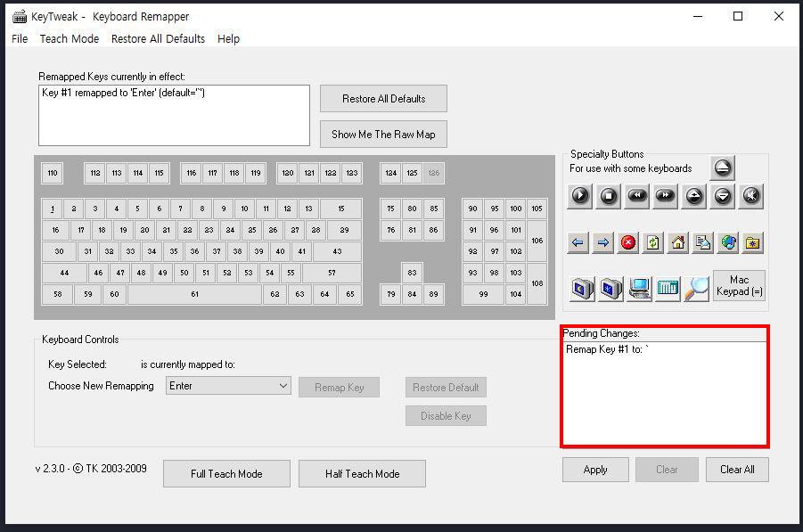This screenshot has width=803, height=532.
Task: Select keyboard key number 57
Action: 332,273
